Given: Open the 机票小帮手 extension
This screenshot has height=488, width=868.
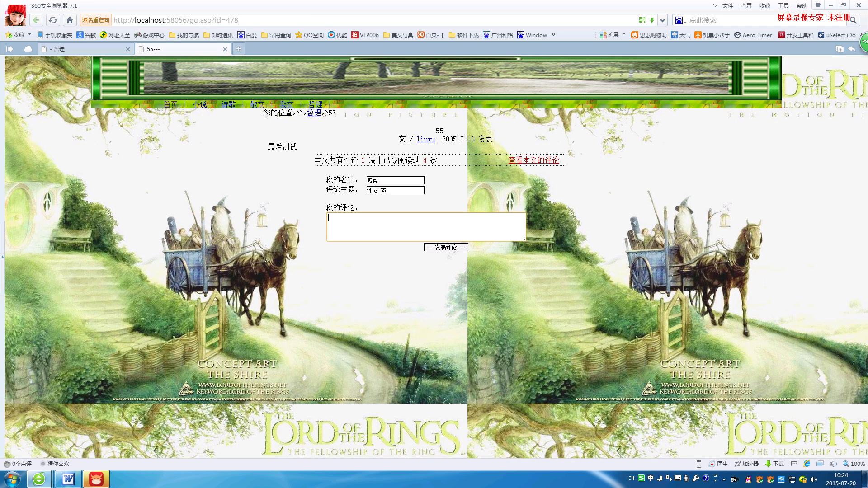Looking at the screenshot, I should coord(712,35).
